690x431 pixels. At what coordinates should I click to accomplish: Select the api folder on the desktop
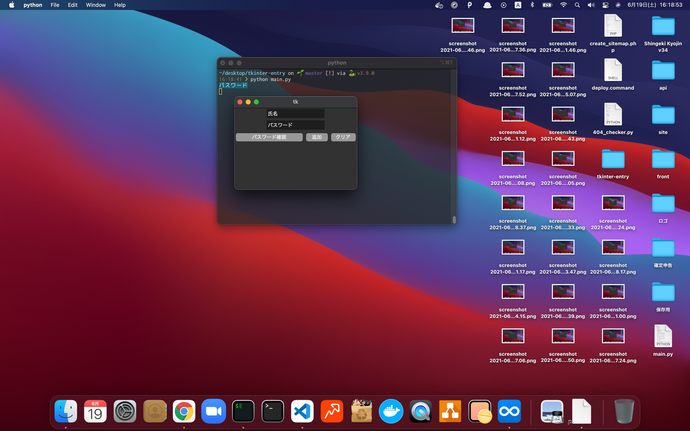[663, 70]
